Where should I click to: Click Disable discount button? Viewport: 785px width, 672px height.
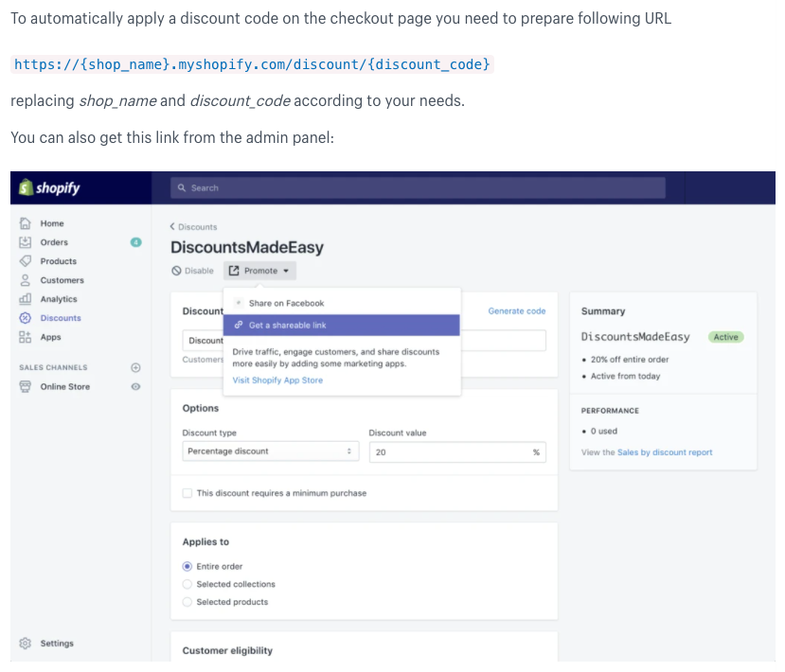click(x=193, y=271)
